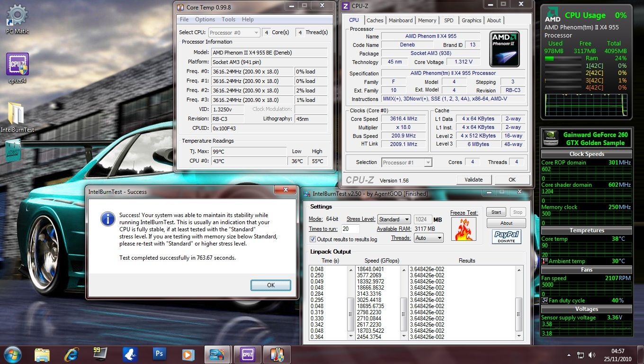Click the Show desktop strip beside the clock
The width and height of the screenshot is (644, 364).
point(641,355)
